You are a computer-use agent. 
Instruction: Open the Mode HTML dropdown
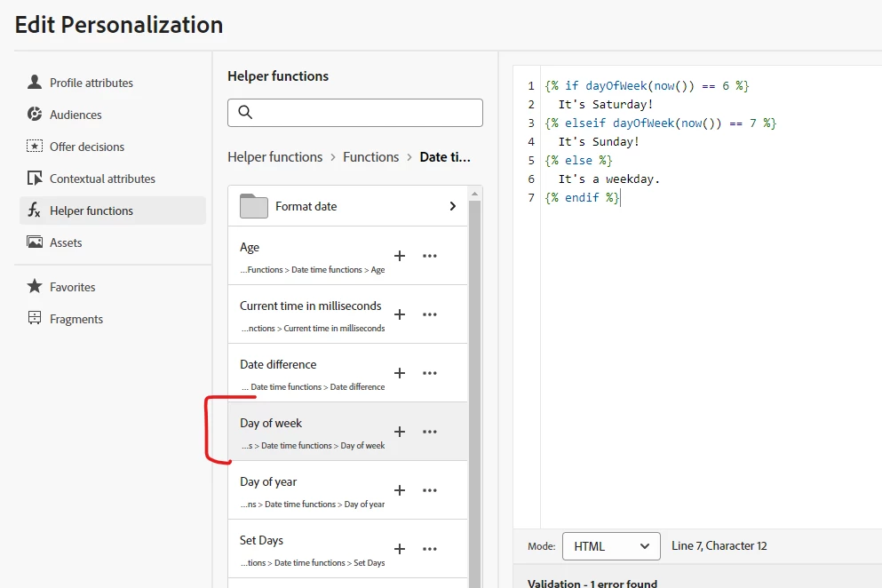[x=611, y=546]
